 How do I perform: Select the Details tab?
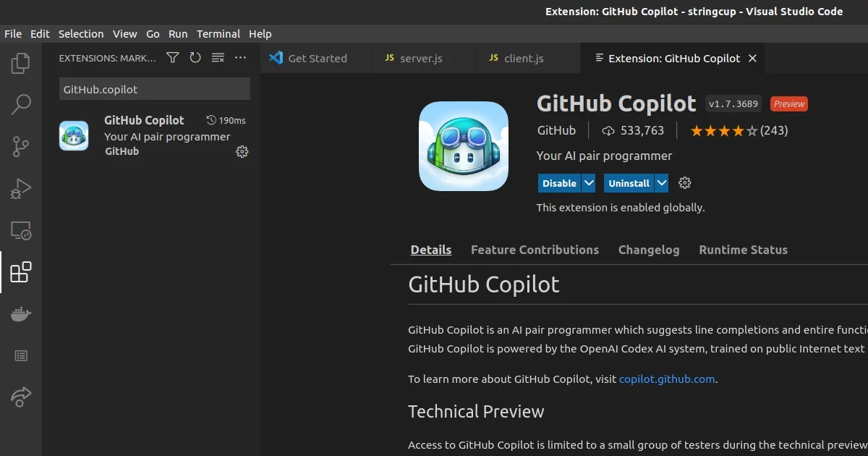431,250
